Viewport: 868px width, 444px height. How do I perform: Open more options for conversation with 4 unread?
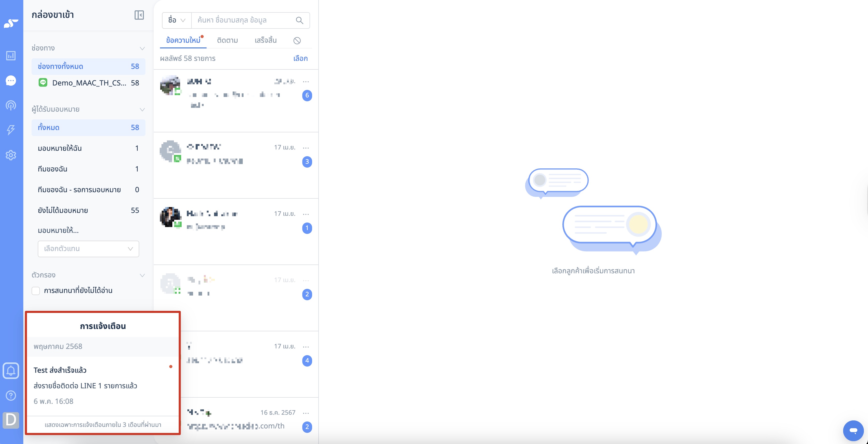click(x=306, y=347)
